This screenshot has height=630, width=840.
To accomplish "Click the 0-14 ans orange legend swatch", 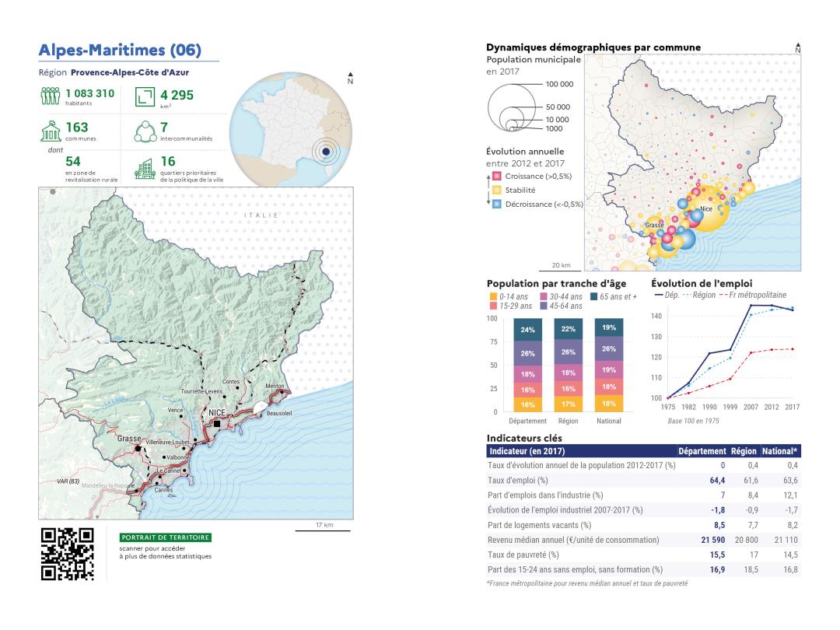I will coord(493,296).
